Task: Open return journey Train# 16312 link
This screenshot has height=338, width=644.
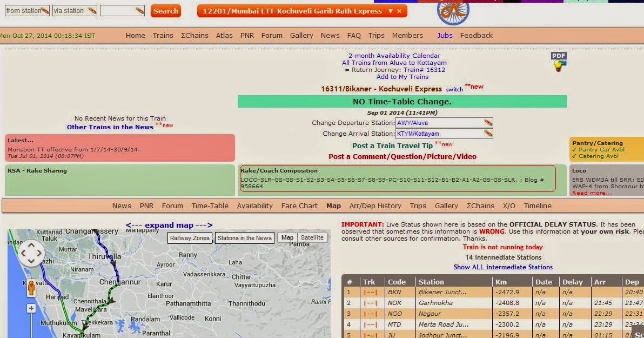Action: click(x=424, y=69)
